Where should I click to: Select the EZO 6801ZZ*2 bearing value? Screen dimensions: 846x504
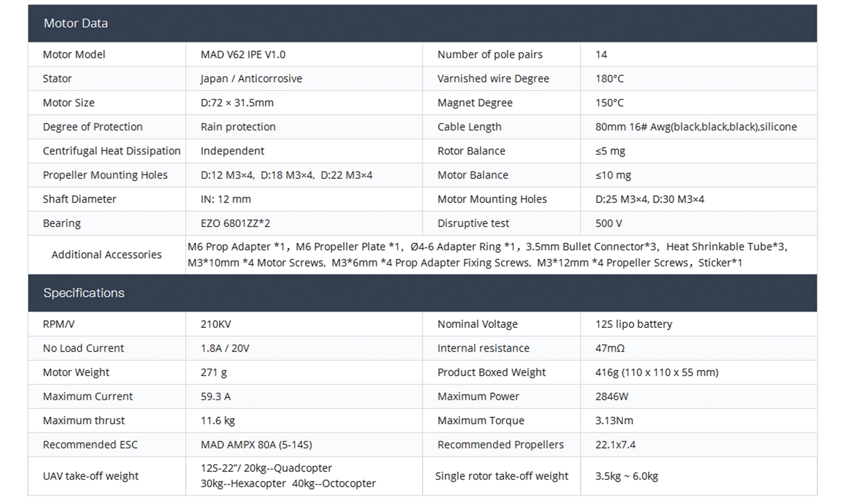[235, 224]
